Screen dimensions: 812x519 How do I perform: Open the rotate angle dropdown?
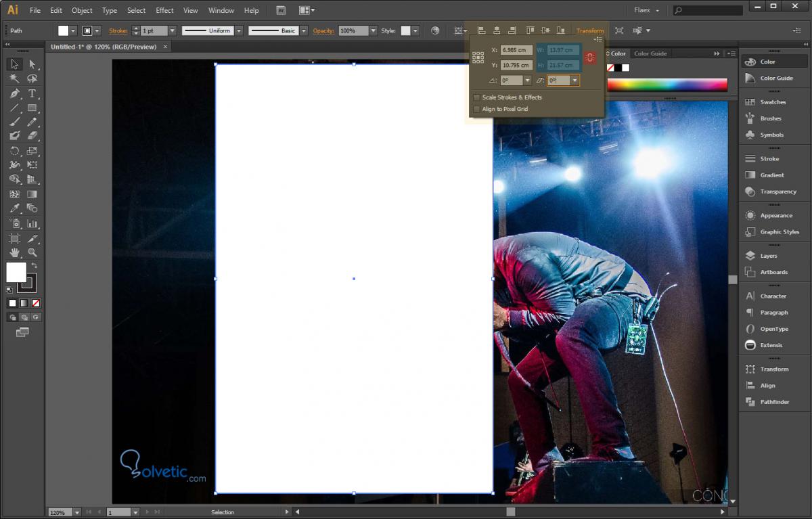point(526,81)
